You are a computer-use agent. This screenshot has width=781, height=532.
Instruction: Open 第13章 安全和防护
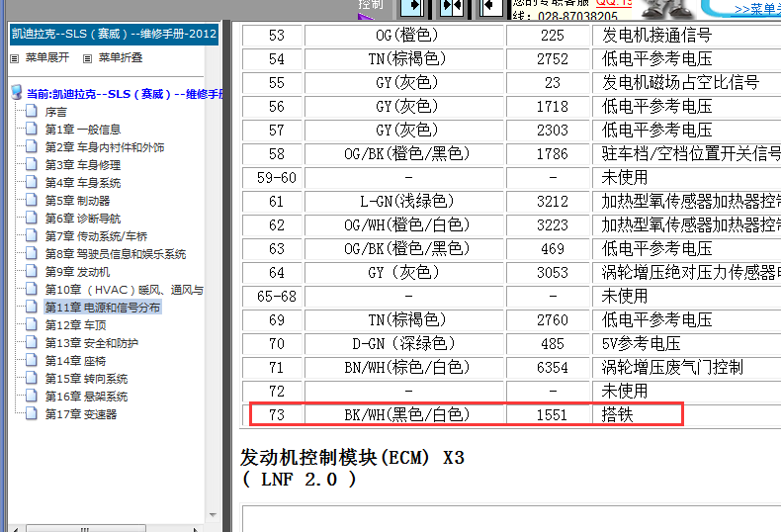click(92, 343)
